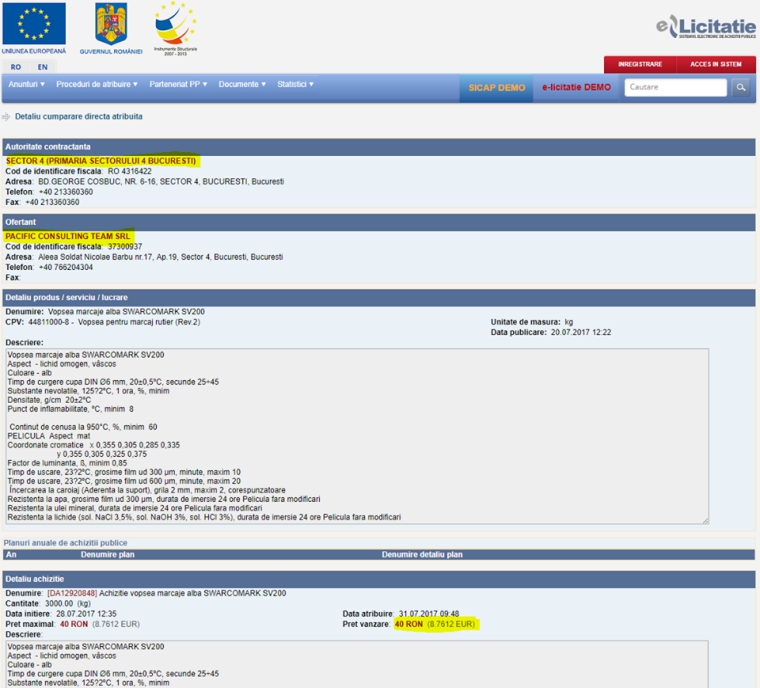Open the Anunturi dropdown menu

(x=27, y=84)
